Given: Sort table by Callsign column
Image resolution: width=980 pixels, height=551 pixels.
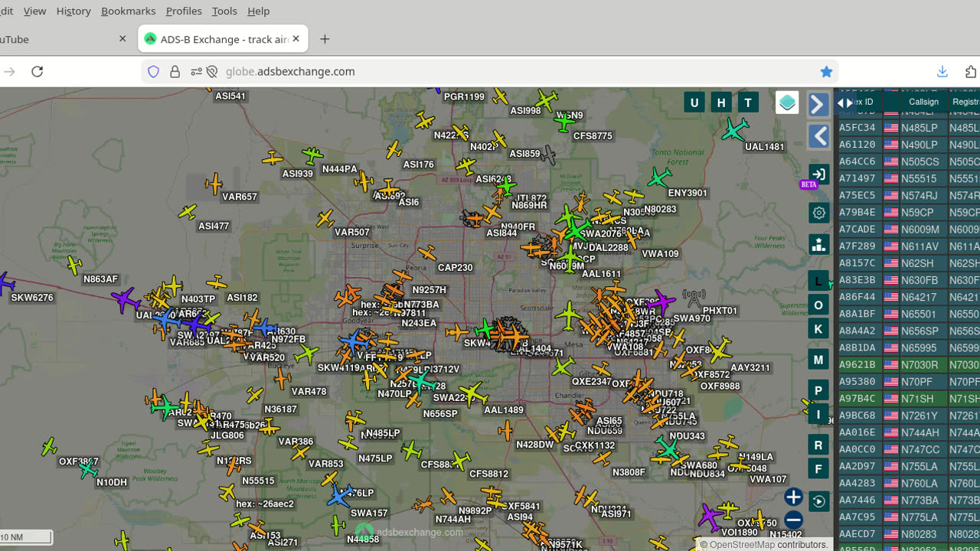Looking at the screenshot, I should (x=923, y=102).
